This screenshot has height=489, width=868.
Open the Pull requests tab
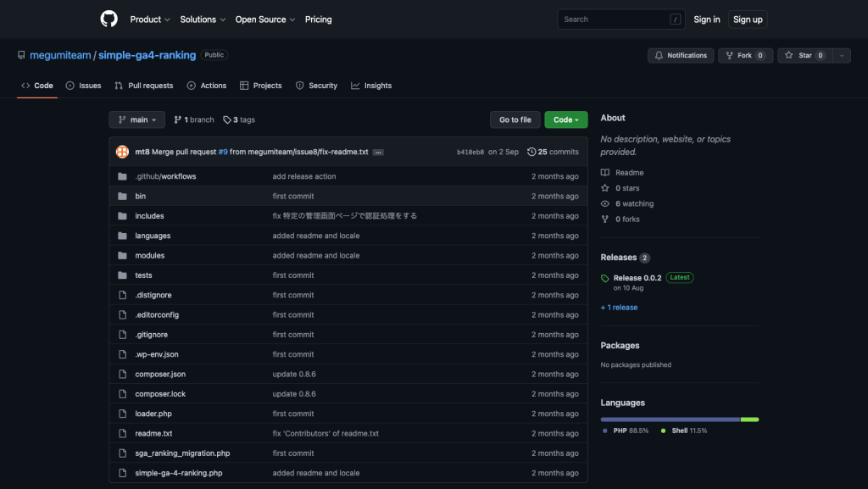144,86
